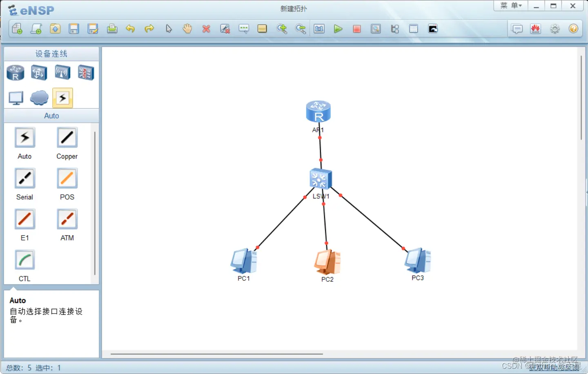Select the WLAN device category
The image size is (588, 374).
coord(62,73)
